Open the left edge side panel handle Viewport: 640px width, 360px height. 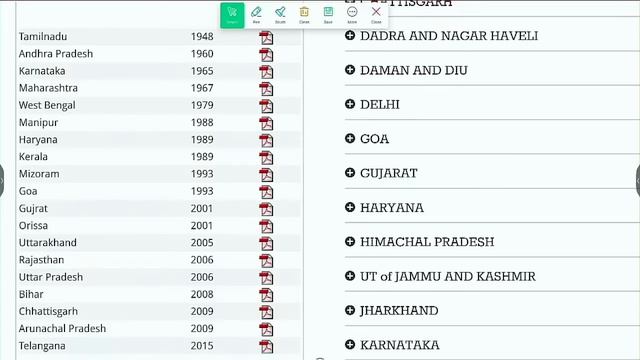pyautogui.click(x=2, y=180)
